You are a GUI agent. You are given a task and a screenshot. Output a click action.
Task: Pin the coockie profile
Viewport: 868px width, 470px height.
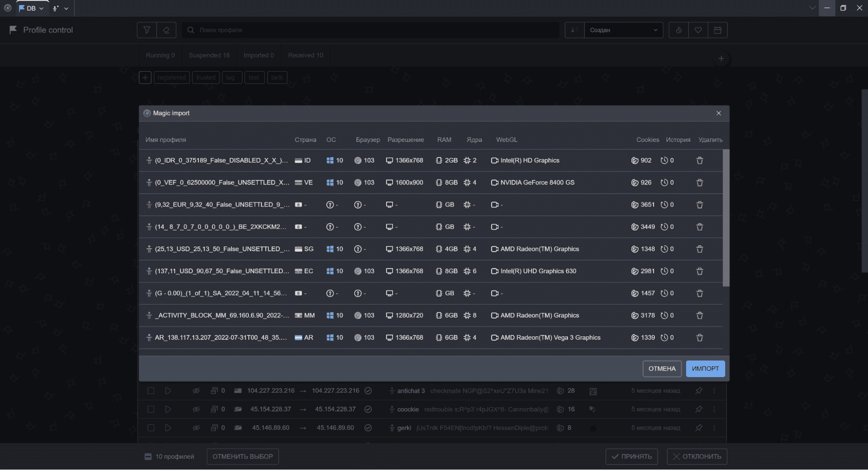(x=699, y=409)
